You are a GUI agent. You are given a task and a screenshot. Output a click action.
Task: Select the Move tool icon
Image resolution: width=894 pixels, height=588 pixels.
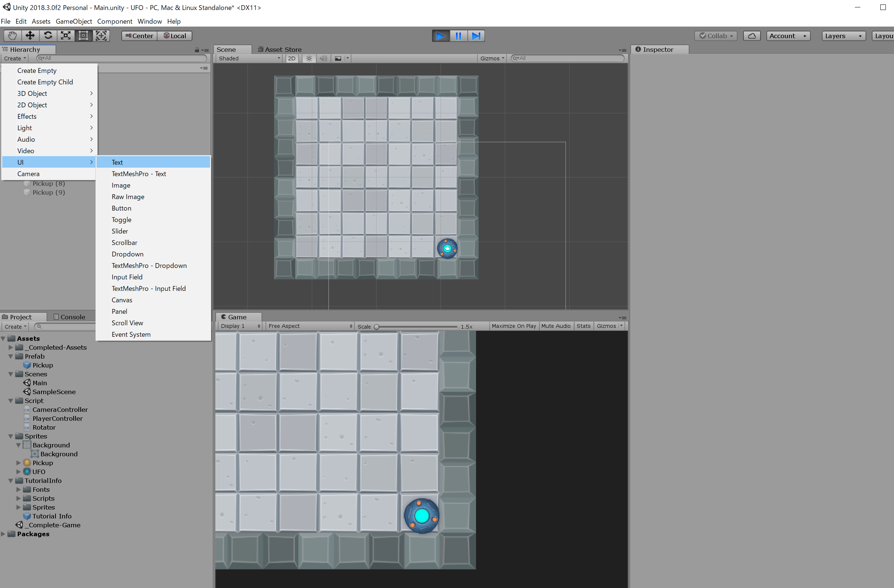(x=30, y=36)
